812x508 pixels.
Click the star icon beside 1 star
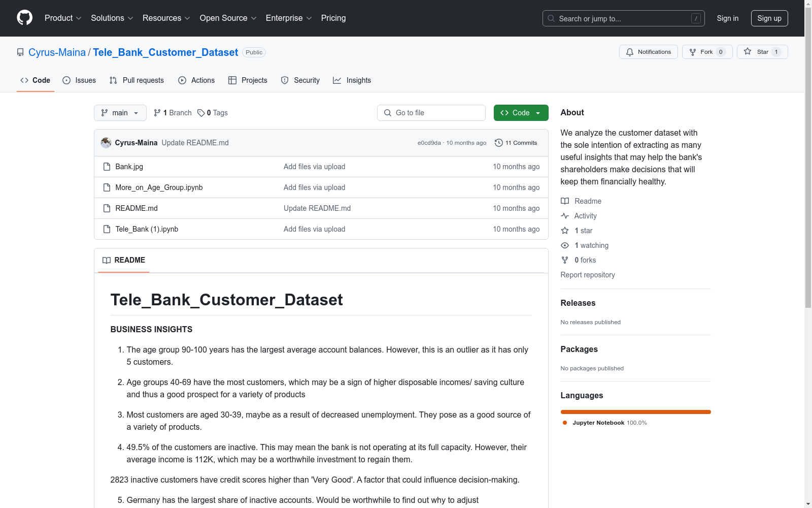click(565, 231)
